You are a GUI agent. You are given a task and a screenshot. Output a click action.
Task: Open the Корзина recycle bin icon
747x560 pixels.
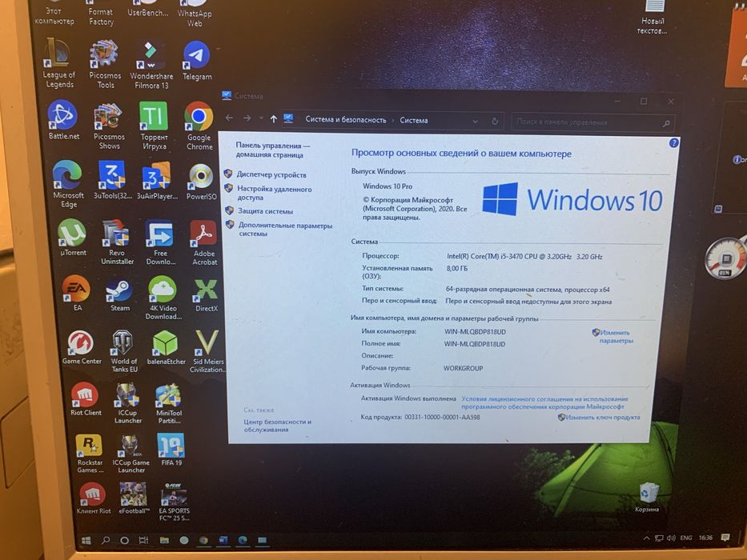[x=646, y=497]
